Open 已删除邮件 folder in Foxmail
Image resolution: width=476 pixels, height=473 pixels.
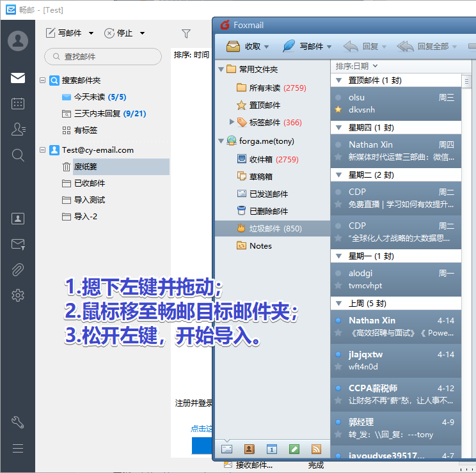(262, 211)
